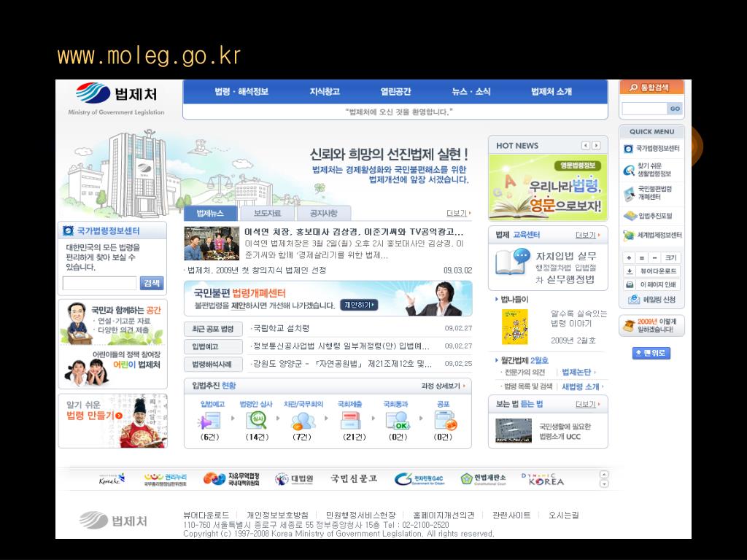Open the 법제처 소개 menu
The image size is (747, 560).
click(551, 91)
